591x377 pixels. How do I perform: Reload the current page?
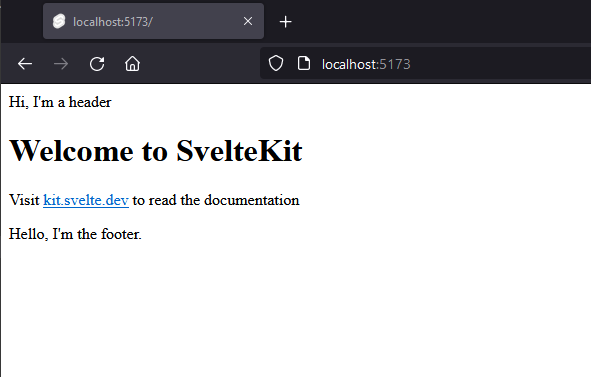point(97,64)
